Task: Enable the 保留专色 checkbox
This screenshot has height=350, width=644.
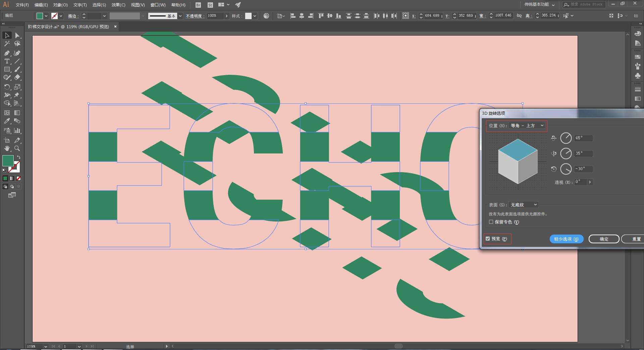Action: 491,222
